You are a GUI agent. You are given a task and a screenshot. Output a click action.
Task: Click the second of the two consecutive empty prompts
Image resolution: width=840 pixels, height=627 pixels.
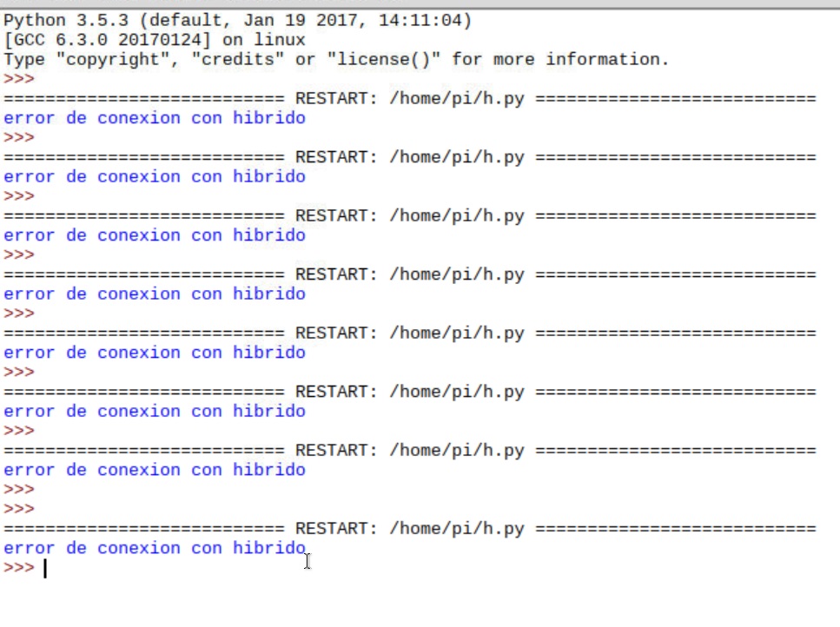(x=19, y=509)
